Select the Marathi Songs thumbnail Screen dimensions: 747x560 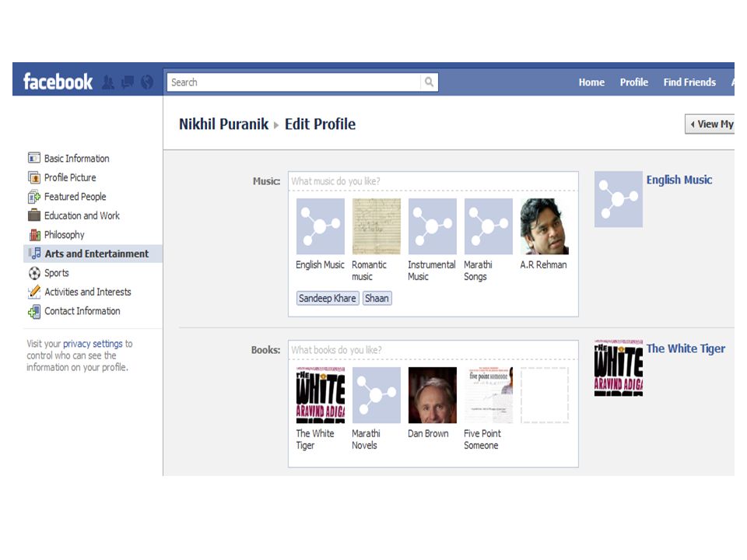pyautogui.click(x=489, y=226)
